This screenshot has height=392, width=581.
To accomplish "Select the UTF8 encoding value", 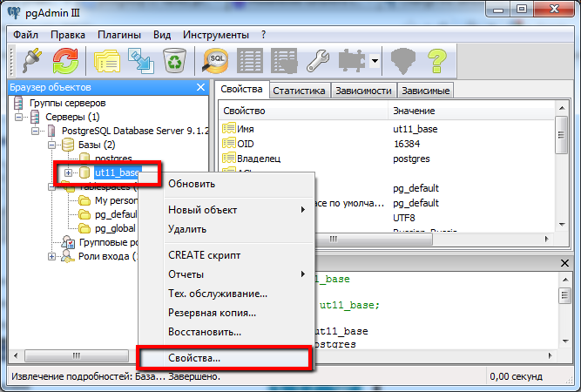I will tap(404, 218).
